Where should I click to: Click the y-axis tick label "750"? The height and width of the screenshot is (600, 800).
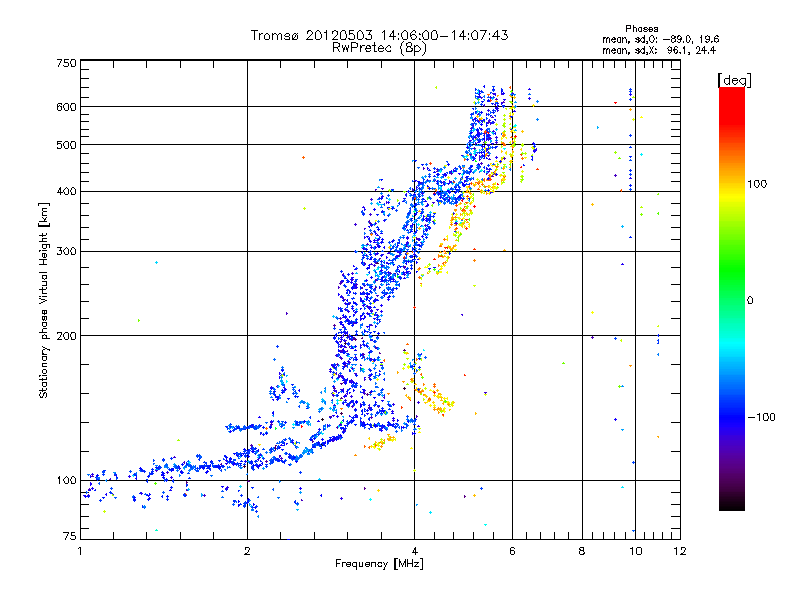66,63
